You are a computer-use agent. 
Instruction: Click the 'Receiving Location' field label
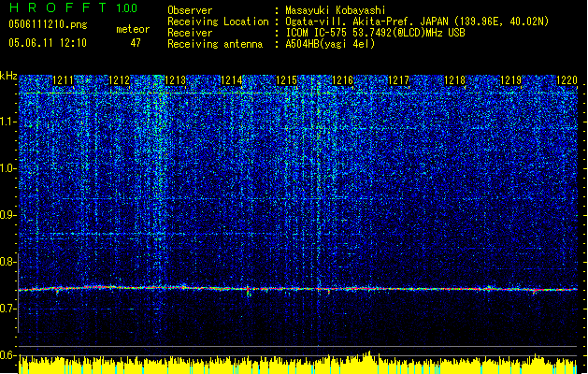pyautogui.click(x=218, y=22)
